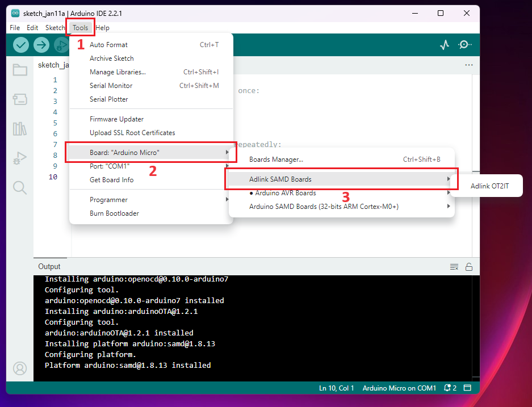
Task: Open the Sketchbook folder sidebar icon
Action: (x=20, y=70)
